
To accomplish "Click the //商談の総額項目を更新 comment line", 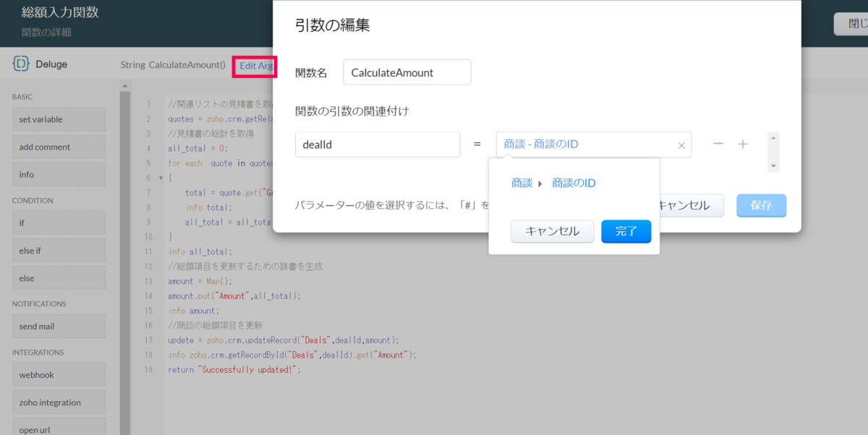I will 216,325.
